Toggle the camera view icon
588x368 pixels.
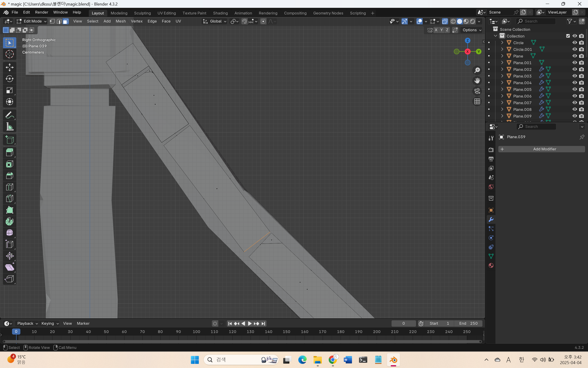[477, 91]
